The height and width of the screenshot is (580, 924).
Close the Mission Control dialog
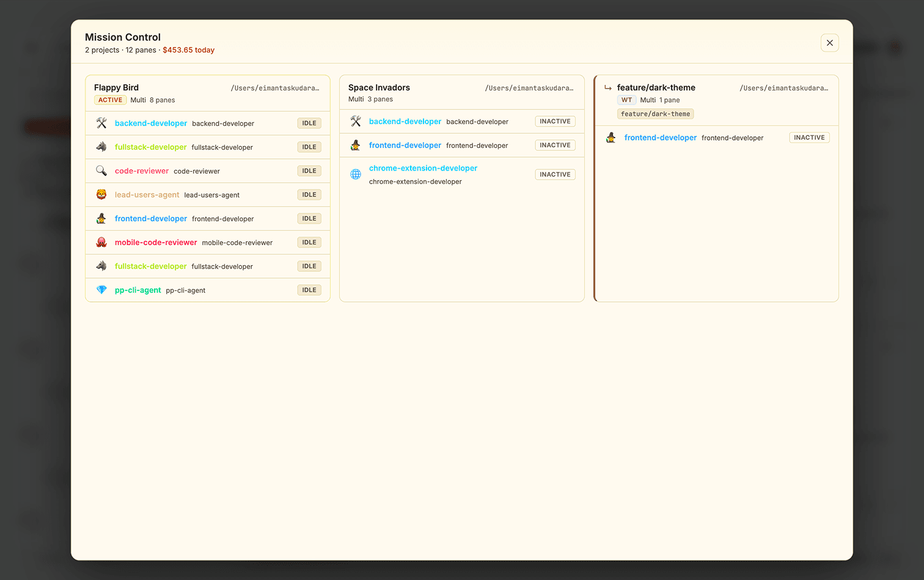coord(829,43)
